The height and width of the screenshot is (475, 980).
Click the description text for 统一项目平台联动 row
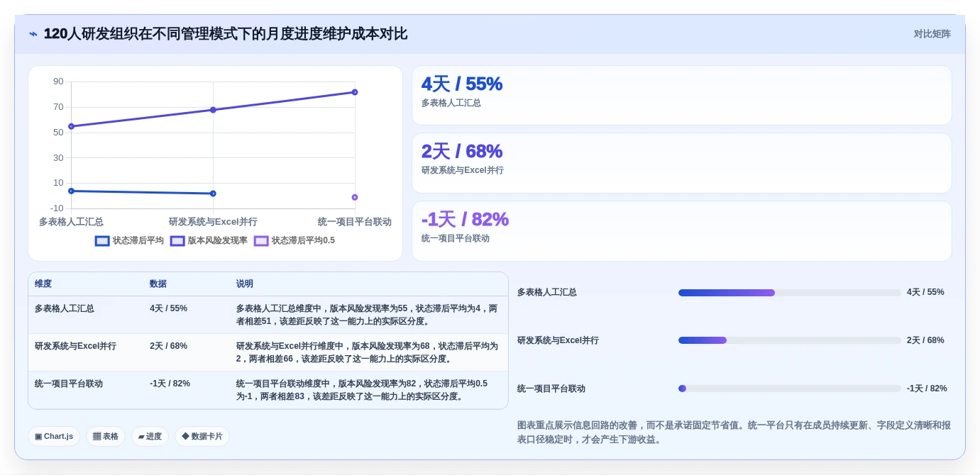point(362,390)
